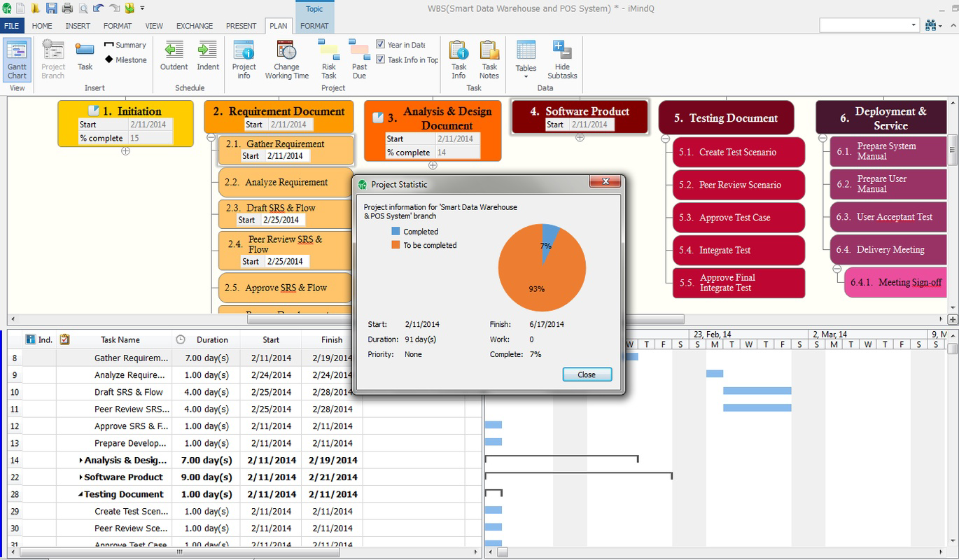Screen dimensions: 959x560
Task: Print from quick access toolbar
Action: pos(67,8)
